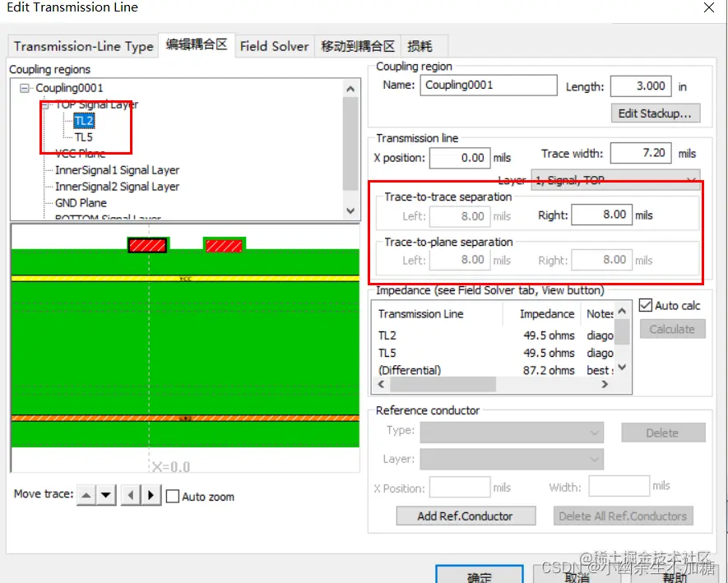Click reference conductor Width field
The width and height of the screenshot is (728, 583).
pos(619,487)
